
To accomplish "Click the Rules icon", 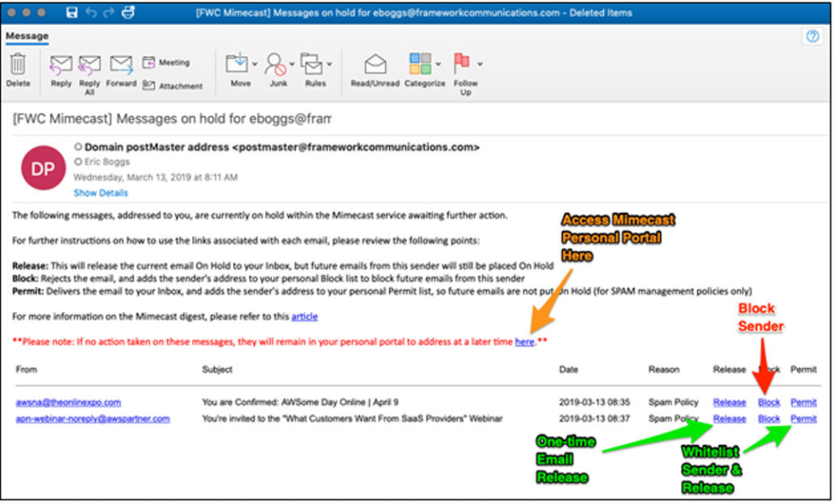I will (311, 64).
